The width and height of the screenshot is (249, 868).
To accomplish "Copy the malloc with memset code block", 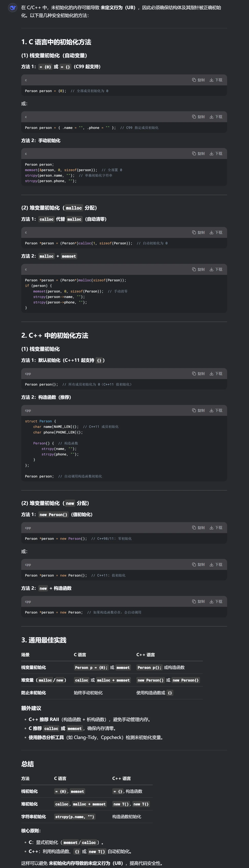I will point(198,269).
